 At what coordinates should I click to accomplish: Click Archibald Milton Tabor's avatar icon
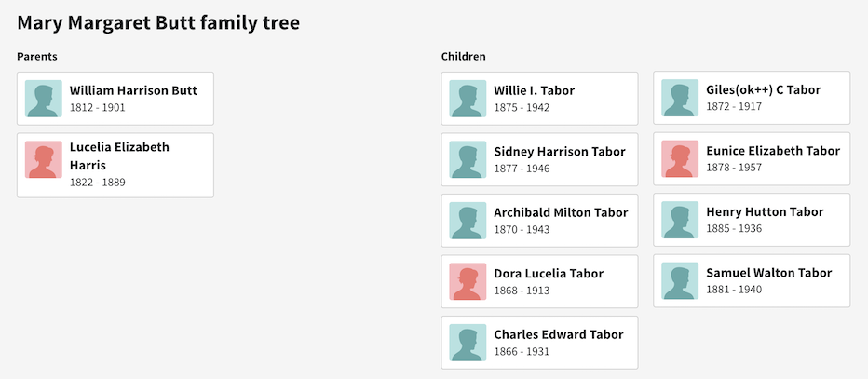click(x=468, y=221)
